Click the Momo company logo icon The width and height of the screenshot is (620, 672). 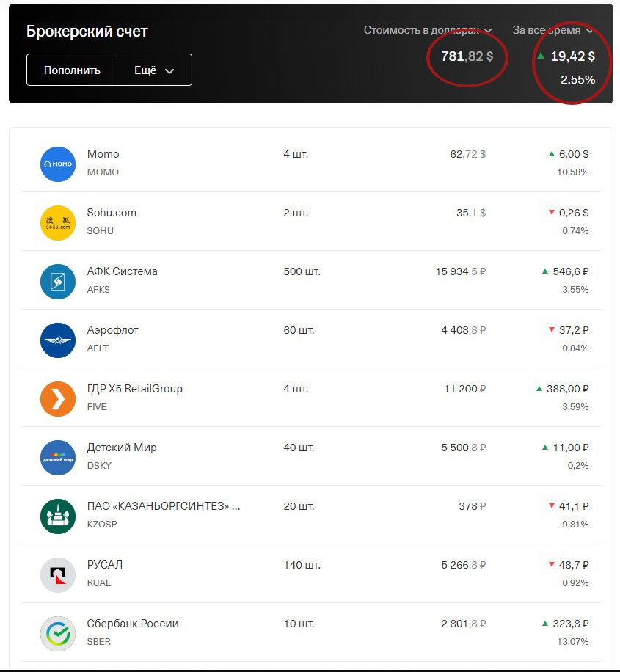point(58,164)
